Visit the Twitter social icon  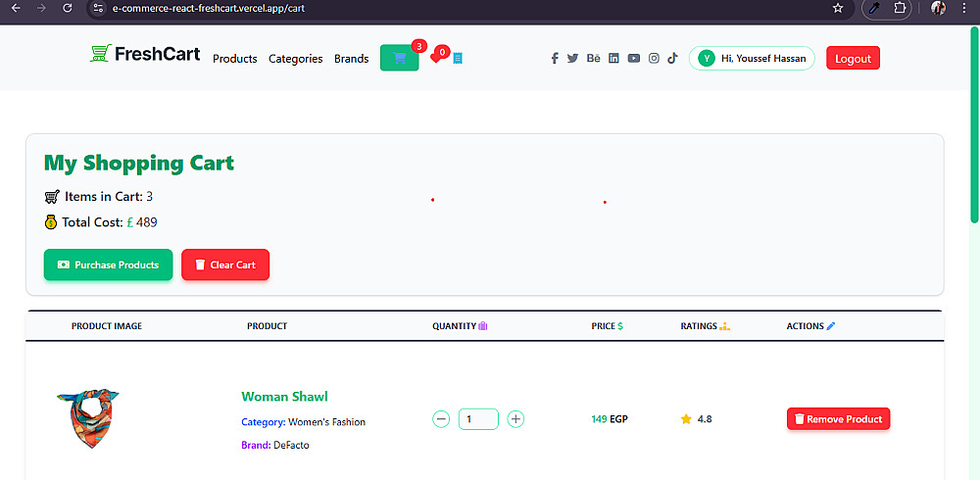(x=572, y=58)
